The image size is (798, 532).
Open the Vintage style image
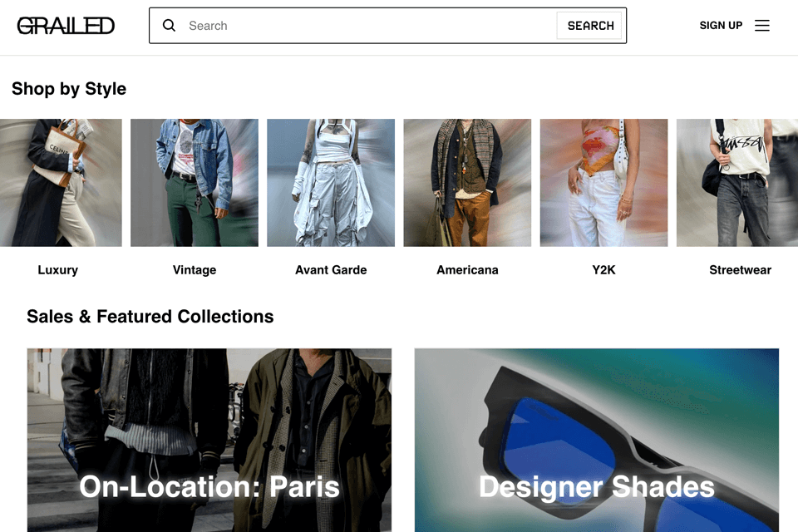tap(195, 183)
